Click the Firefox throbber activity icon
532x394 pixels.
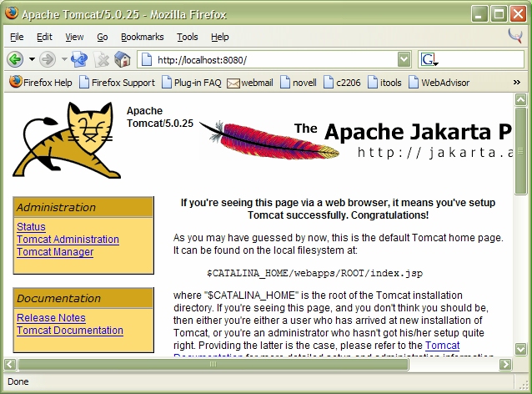pos(515,36)
